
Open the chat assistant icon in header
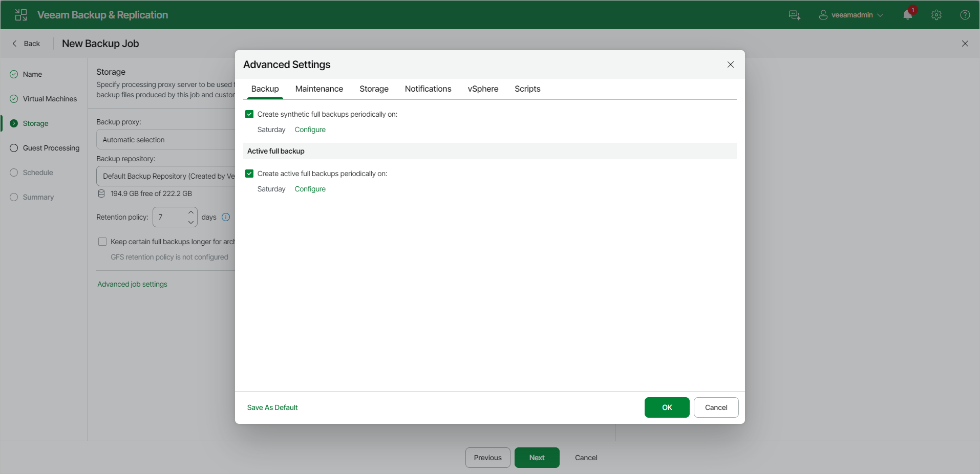(x=795, y=15)
